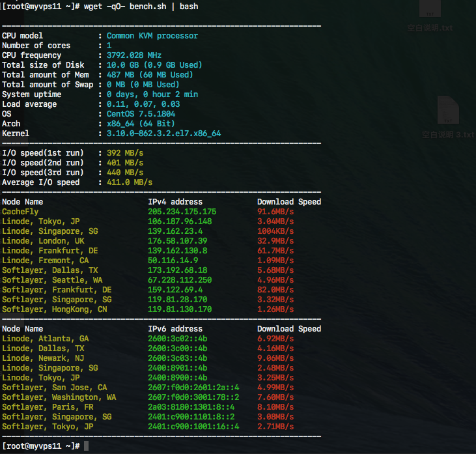
Task: Click the Common KVM processor value
Action: pos(152,36)
